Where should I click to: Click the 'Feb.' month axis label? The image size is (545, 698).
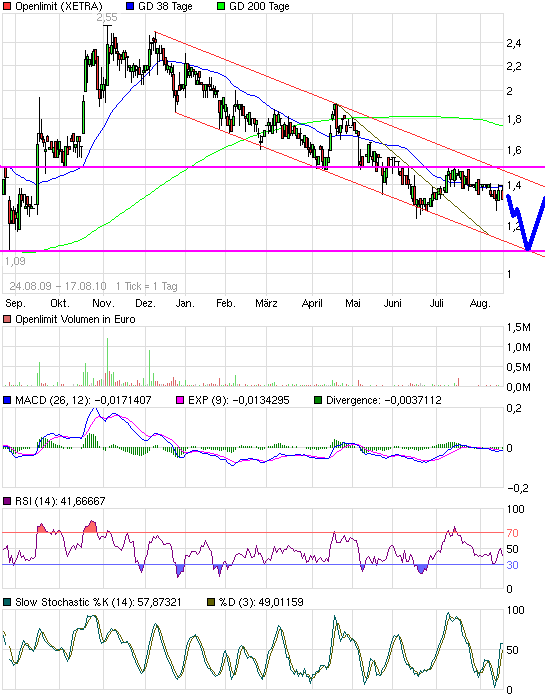(x=225, y=304)
